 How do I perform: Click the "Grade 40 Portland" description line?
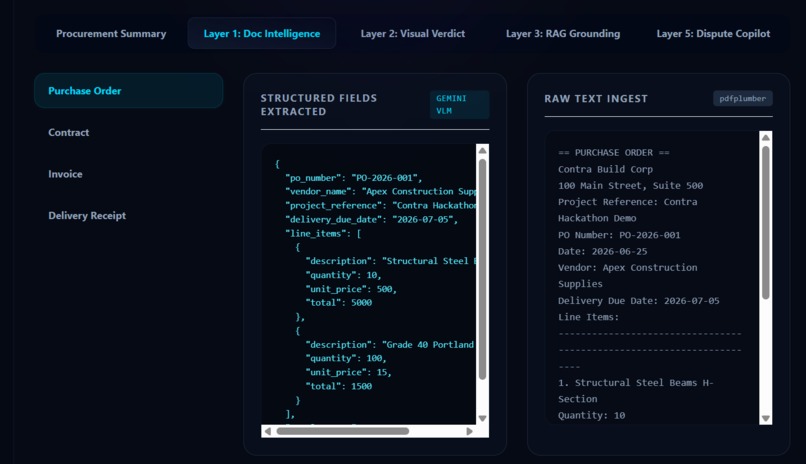[390, 345]
